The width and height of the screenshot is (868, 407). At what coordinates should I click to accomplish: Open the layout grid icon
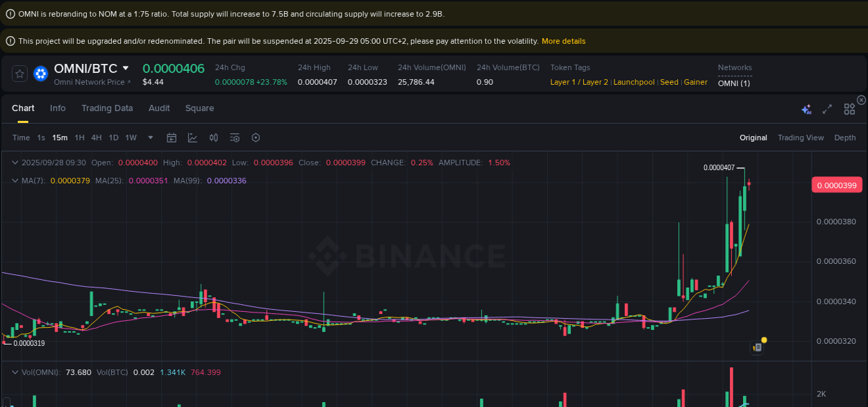click(x=849, y=109)
